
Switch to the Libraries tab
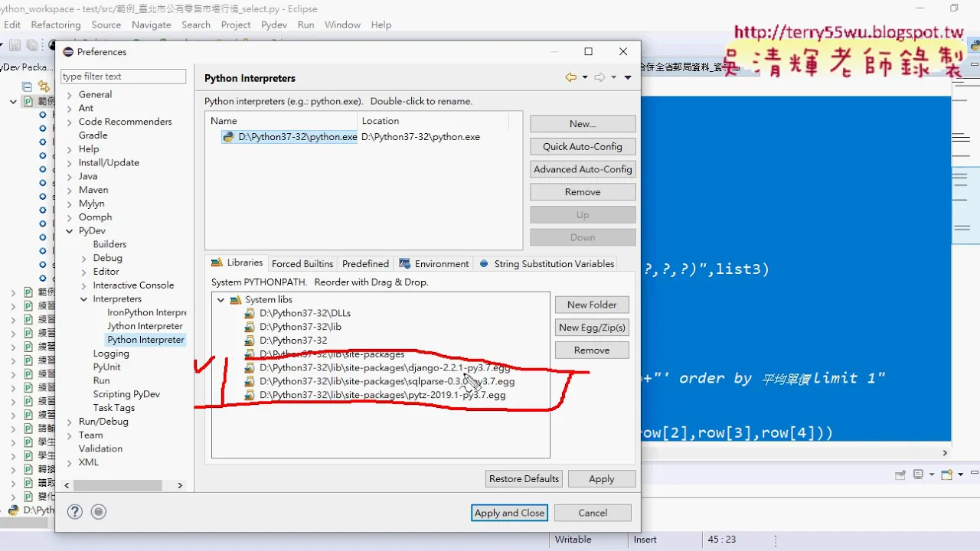tap(237, 262)
